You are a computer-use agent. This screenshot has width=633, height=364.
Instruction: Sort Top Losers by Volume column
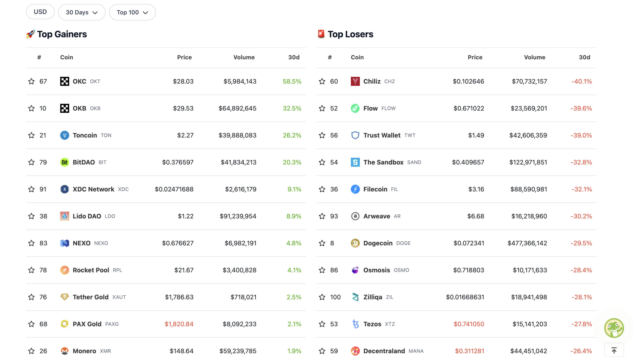pyautogui.click(x=535, y=57)
